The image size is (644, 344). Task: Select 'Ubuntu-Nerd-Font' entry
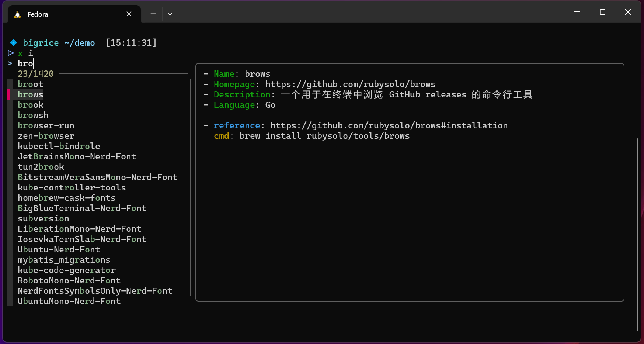tap(59, 250)
